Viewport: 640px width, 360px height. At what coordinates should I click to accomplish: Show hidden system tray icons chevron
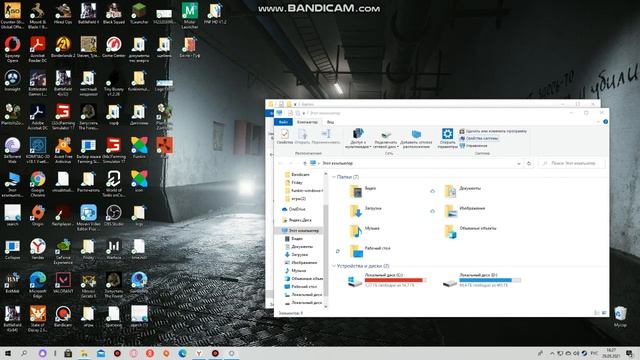click(552, 353)
